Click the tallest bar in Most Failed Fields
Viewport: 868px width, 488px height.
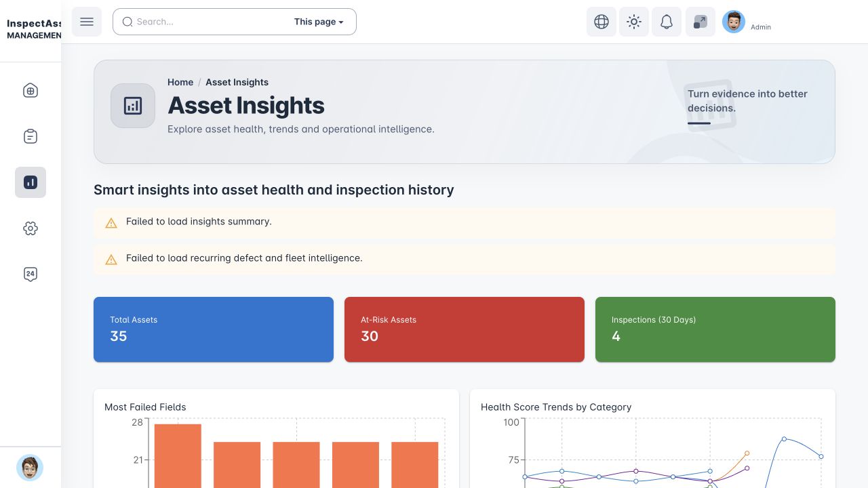pyautogui.click(x=178, y=455)
